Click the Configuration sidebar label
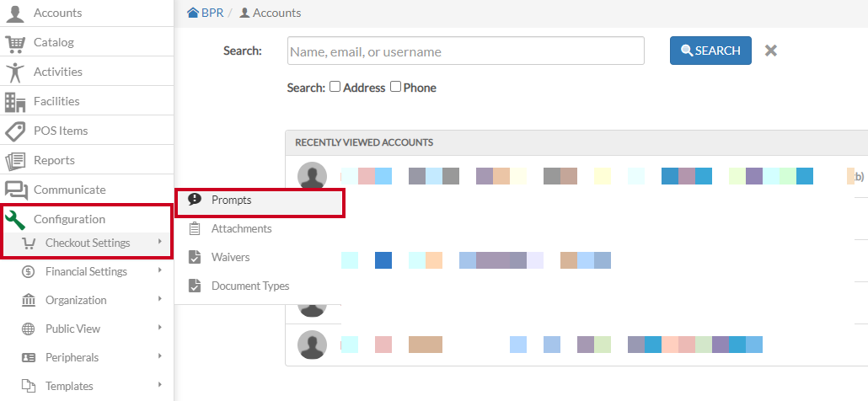 69,219
